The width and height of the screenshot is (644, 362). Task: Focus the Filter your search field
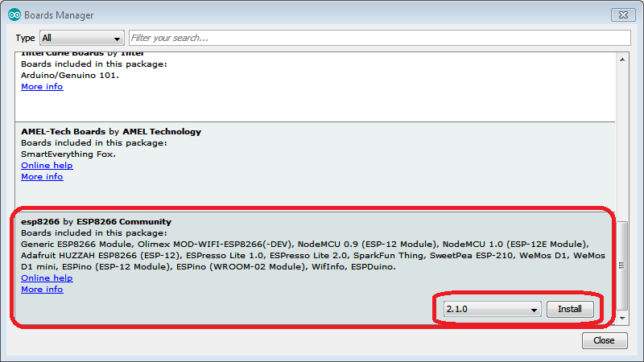pos(379,38)
